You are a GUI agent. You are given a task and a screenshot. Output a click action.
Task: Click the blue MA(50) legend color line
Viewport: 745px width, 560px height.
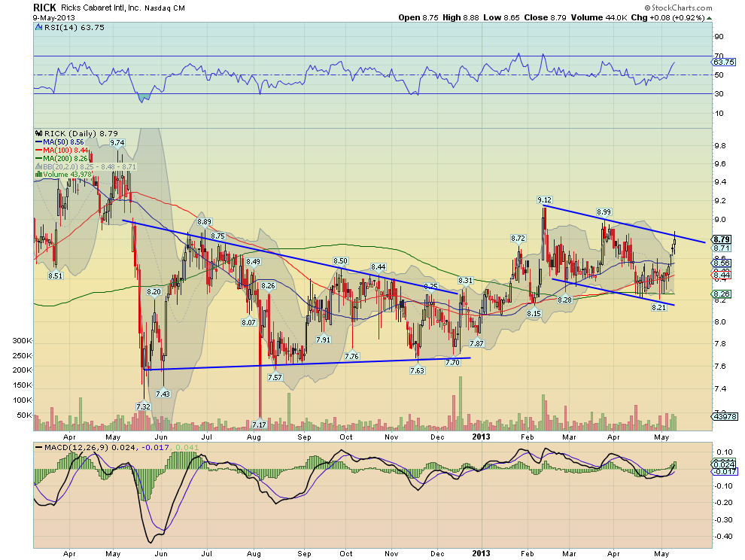[x=39, y=142]
